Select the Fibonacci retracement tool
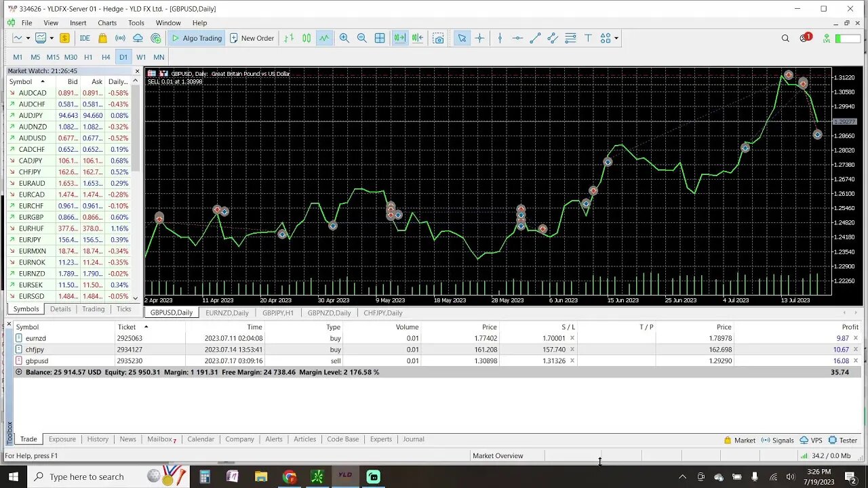Screen dimensions: 868x488 pyautogui.click(x=570, y=38)
